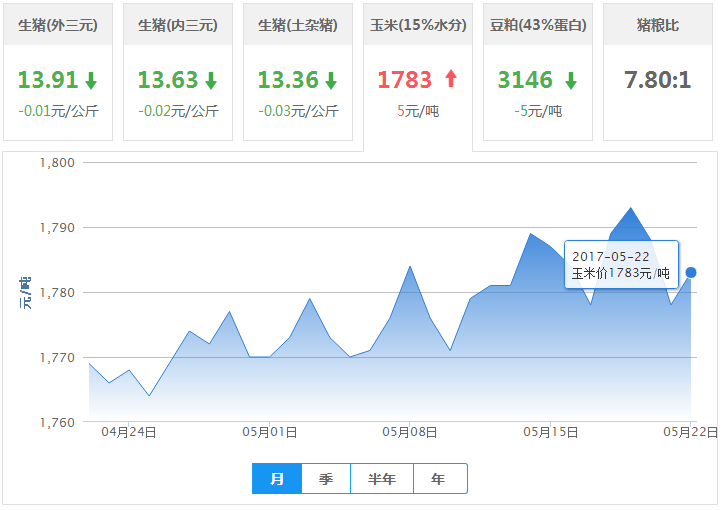723x510 pixels.
Task: Click the 05月22日 axis label
Action: (x=691, y=432)
